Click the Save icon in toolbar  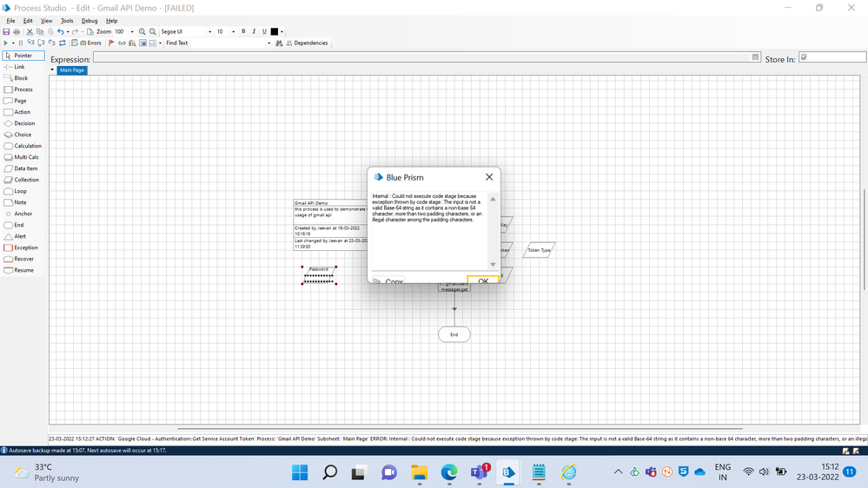(x=7, y=32)
